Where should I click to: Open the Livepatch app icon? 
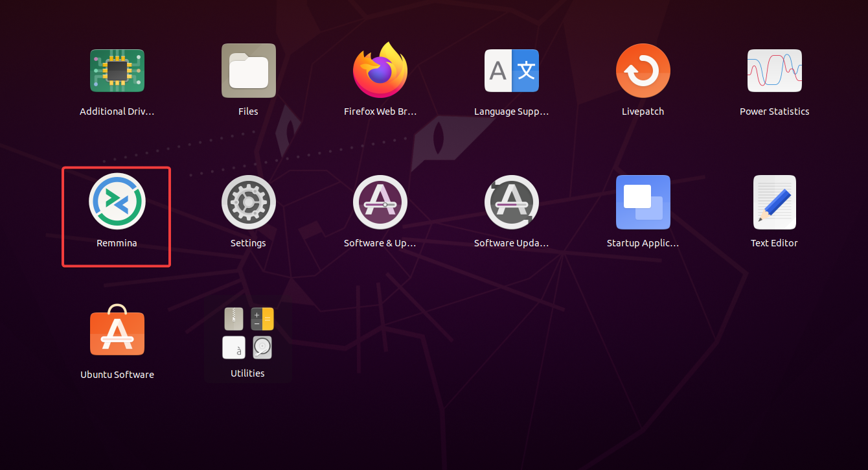pos(643,71)
